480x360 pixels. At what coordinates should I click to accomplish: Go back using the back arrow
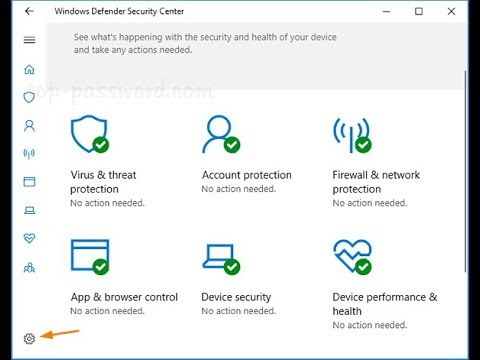29,11
